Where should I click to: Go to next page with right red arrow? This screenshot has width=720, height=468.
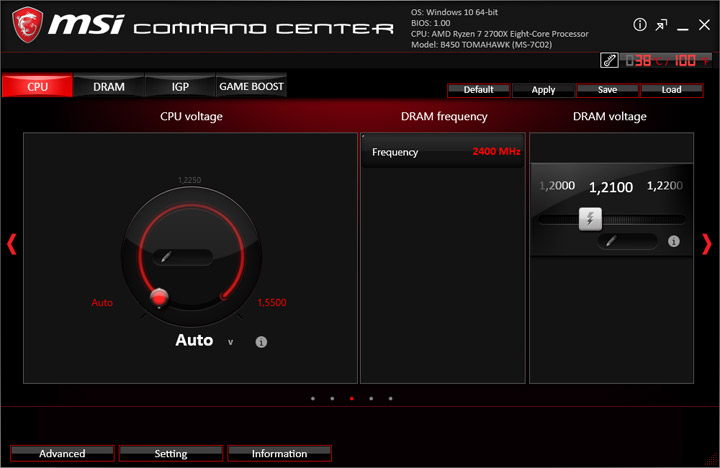[707, 244]
